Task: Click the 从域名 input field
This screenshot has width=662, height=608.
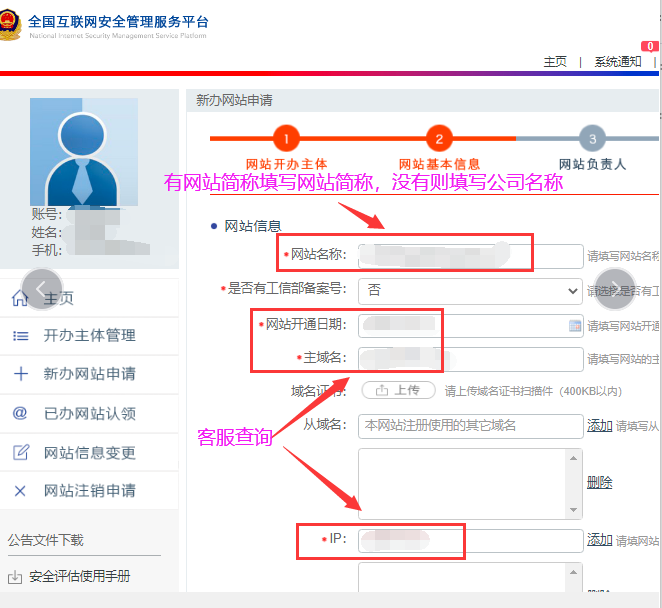Action: (470, 426)
